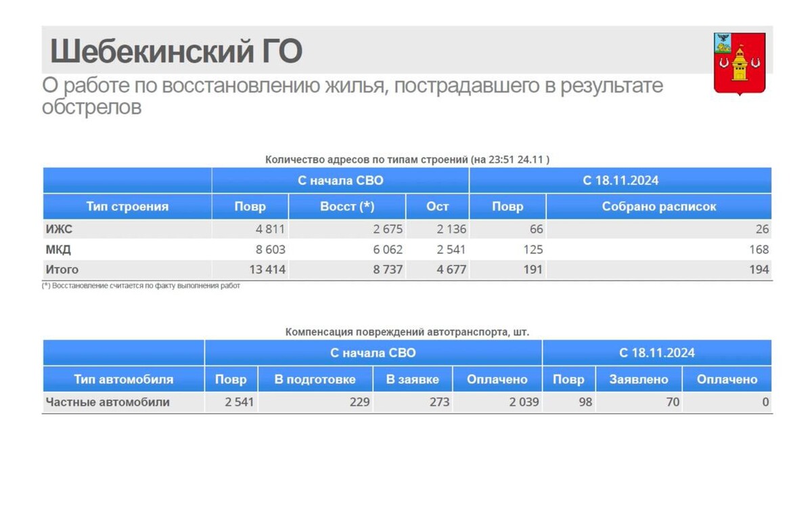Click the value 98 in Частные автомобили row
Viewport: 812px width, 516px height.
(585, 402)
